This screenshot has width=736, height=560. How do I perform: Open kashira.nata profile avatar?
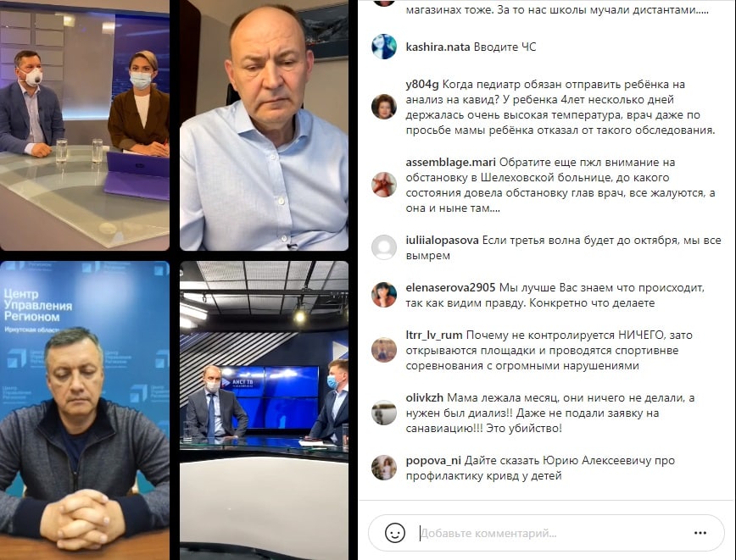point(384,47)
